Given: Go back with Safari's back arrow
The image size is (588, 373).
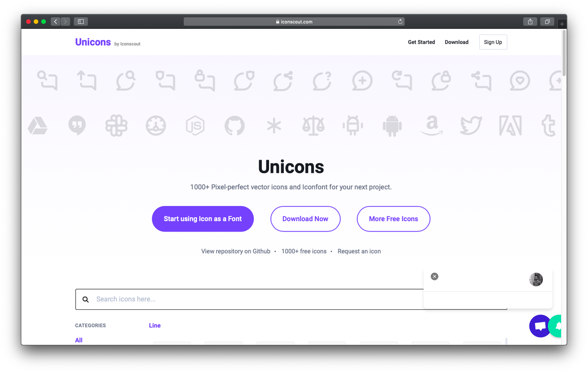Looking at the screenshot, I should (x=55, y=22).
